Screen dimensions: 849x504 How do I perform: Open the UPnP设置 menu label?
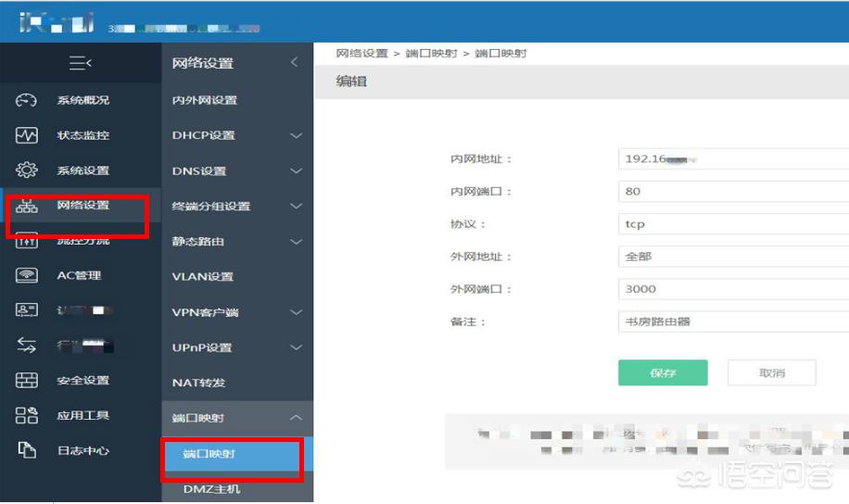[x=201, y=347]
